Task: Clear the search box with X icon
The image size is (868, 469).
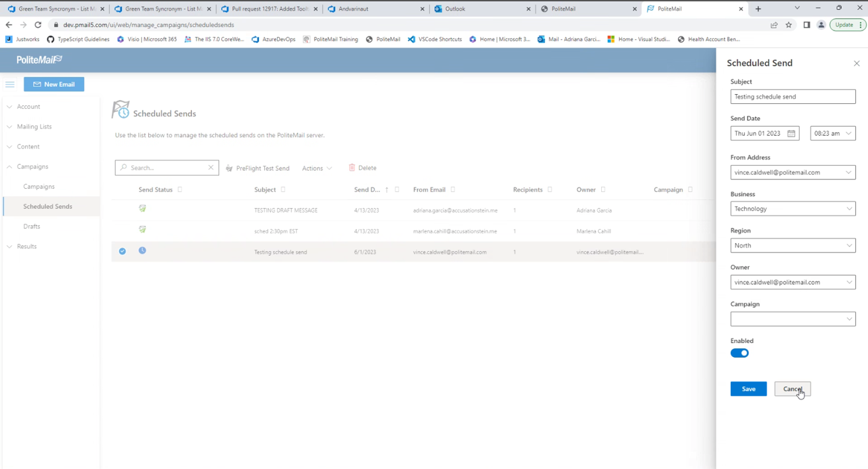Action: [x=211, y=168]
